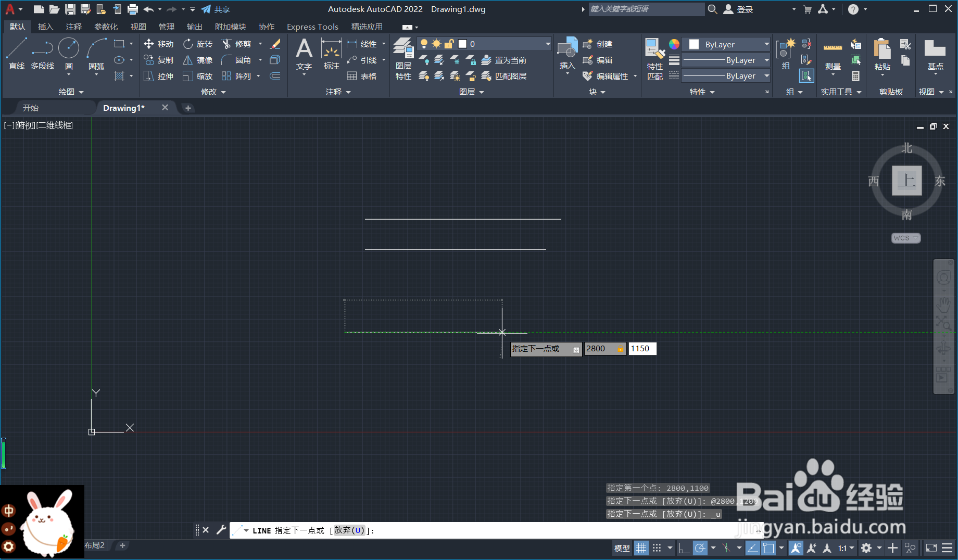Image resolution: width=958 pixels, height=560 pixels.
Task: Click the Fillet (圆角) tool
Action: 237,60
